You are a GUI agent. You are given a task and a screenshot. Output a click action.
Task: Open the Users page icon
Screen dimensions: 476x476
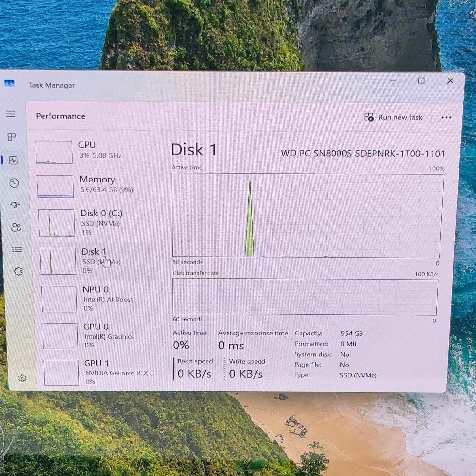16,227
